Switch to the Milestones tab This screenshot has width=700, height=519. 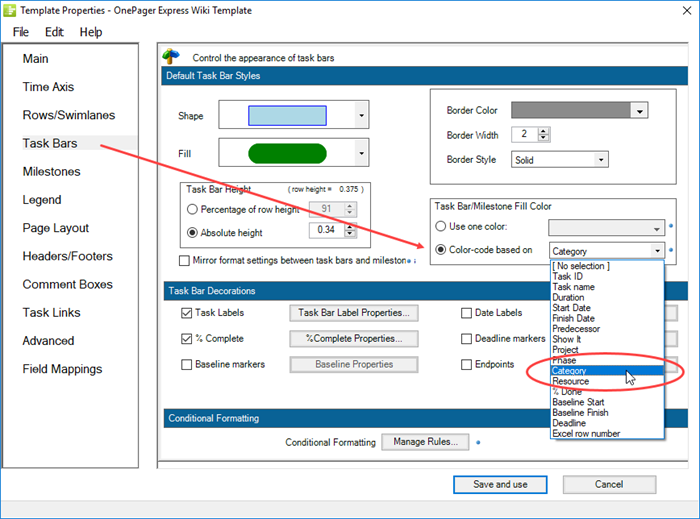[x=52, y=172]
